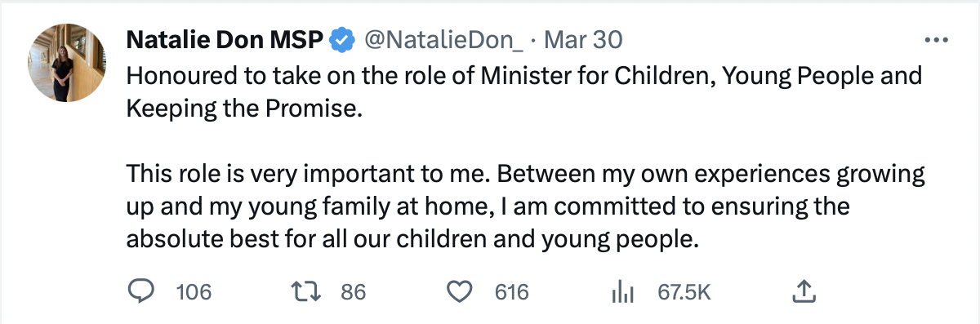
Task: Click the 67.5K views count
Action: (x=684, y=291)
